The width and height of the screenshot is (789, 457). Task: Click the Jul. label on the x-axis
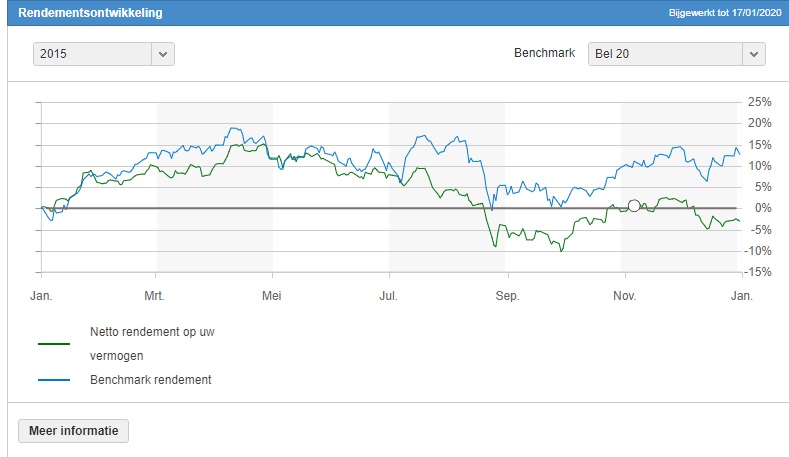[389, 296]
